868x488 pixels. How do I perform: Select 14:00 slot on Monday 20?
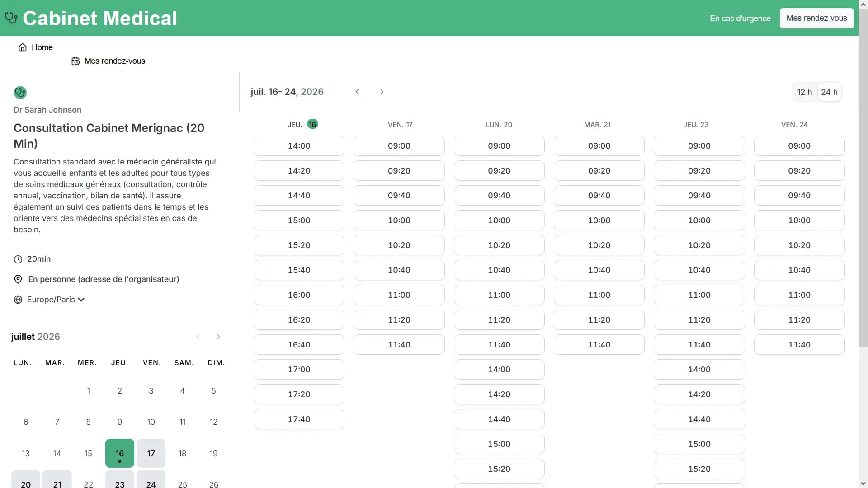click(499, 370)
